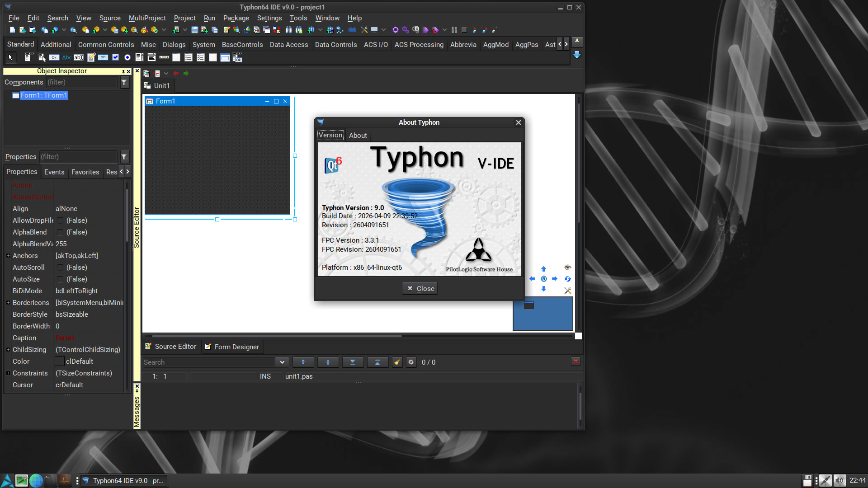The width and height of the screenshot is (868, 488).
Task: Expand the BorderIcons property node
Action: pyautogui.click(x=8, y=303)
